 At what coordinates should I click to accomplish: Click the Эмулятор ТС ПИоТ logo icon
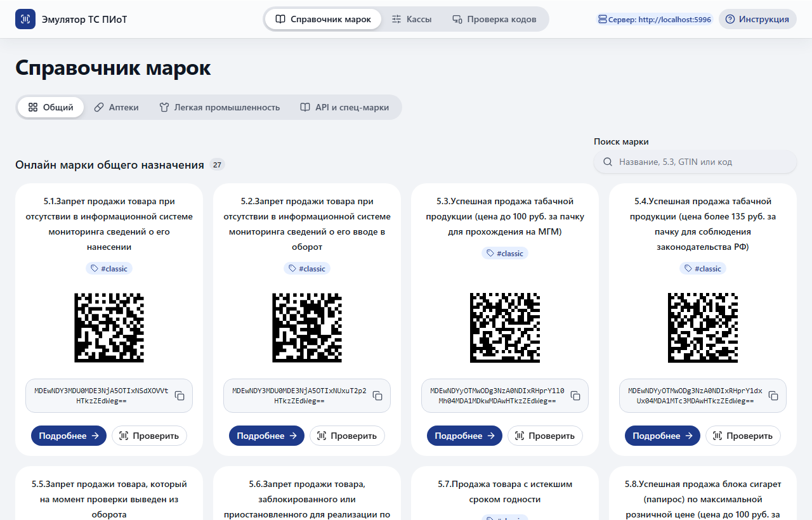pyautogui.click(x=25, y=19)
